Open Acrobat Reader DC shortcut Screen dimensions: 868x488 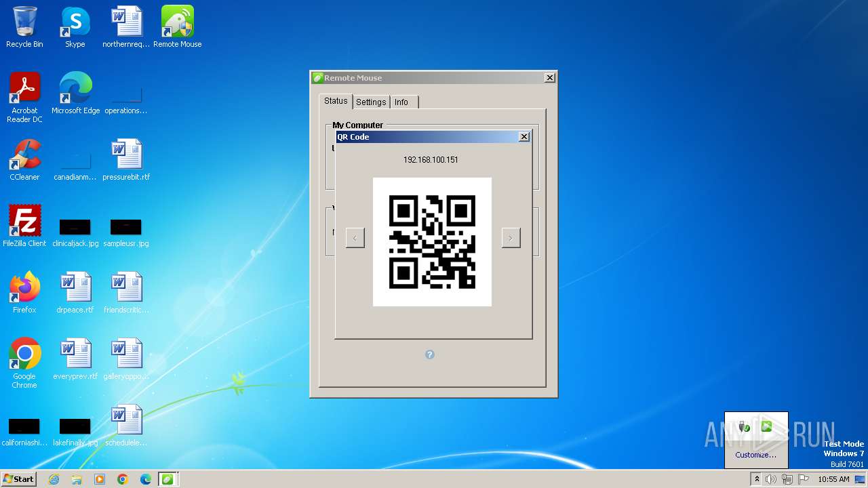(24, 98)
